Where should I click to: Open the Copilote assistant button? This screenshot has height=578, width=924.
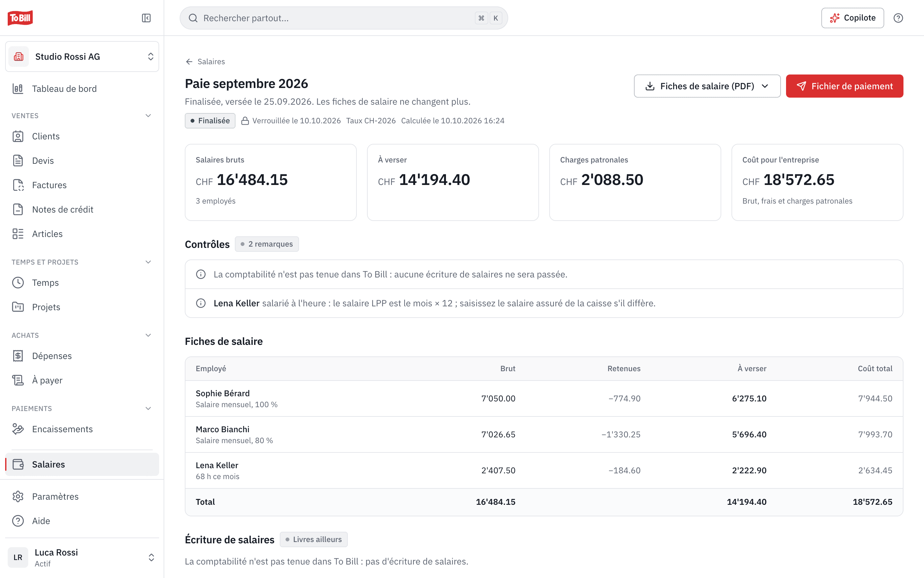(852, 18)
